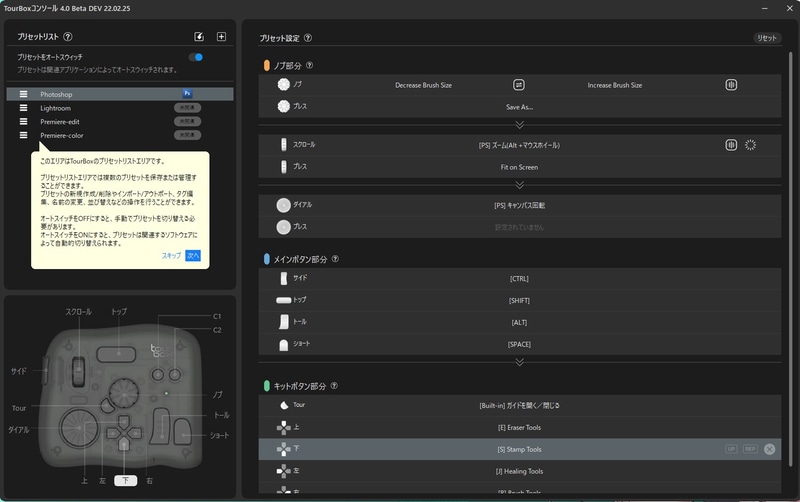Click the Fit on Screen assignment
The image size is (800, 502).
pos(519,167)
